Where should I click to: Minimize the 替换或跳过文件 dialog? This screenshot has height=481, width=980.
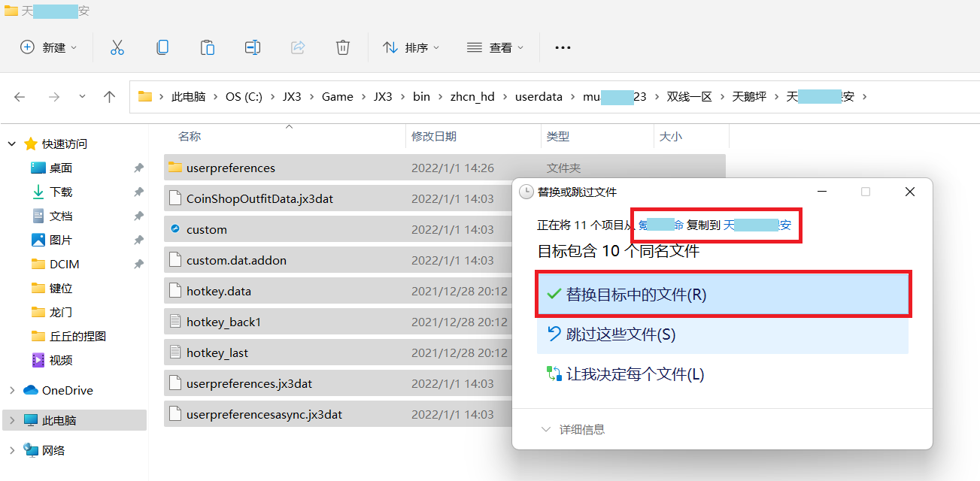click(x=821, y=192)
